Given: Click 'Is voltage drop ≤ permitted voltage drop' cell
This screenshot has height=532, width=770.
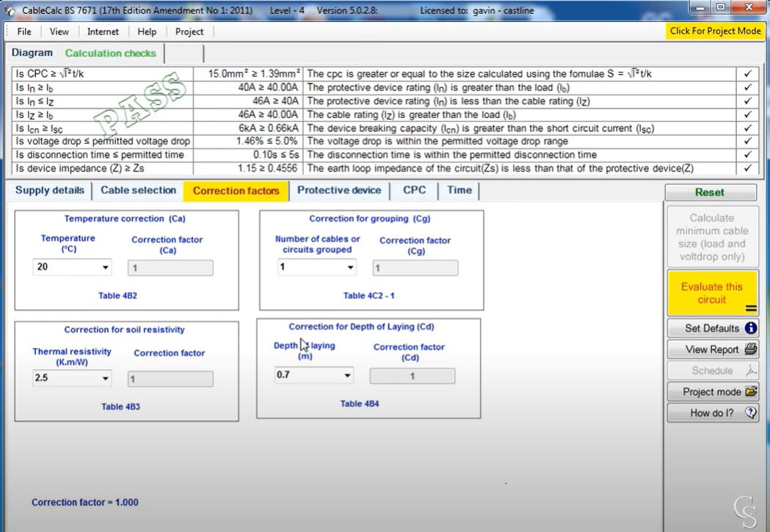Looking at the screenshot, I should click(x=103, y=142).
